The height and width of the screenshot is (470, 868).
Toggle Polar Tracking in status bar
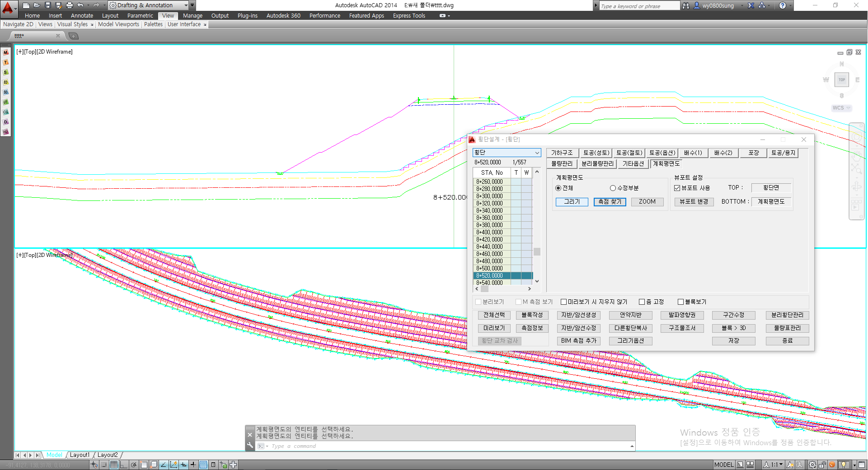click(x=134, y=465)
